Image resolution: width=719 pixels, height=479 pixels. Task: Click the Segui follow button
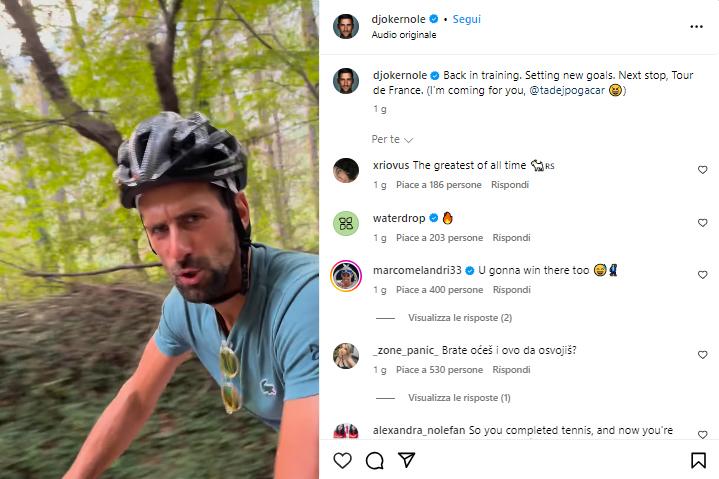click(465, 19)
